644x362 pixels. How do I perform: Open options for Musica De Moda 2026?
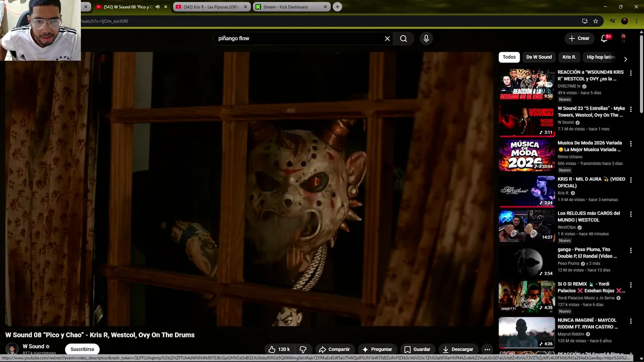[631, 144]
